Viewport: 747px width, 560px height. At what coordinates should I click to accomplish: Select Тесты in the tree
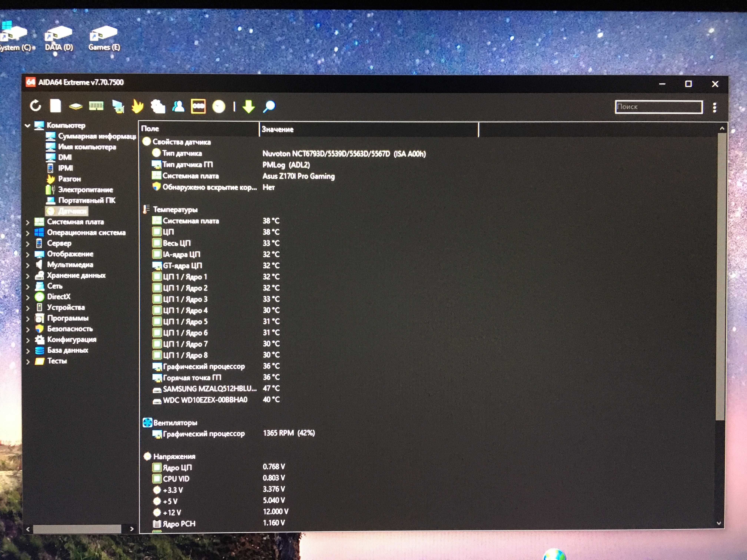(x=57, y=361)
